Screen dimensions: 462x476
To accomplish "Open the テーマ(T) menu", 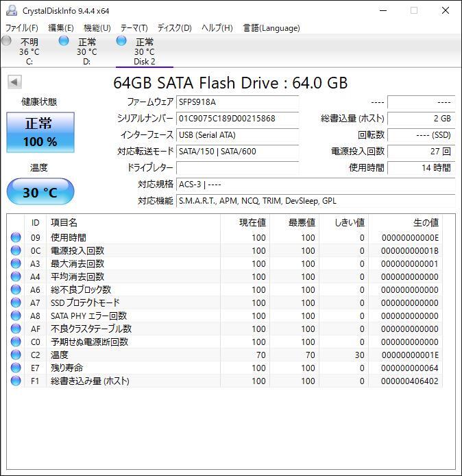I will [x=134, y=28].
